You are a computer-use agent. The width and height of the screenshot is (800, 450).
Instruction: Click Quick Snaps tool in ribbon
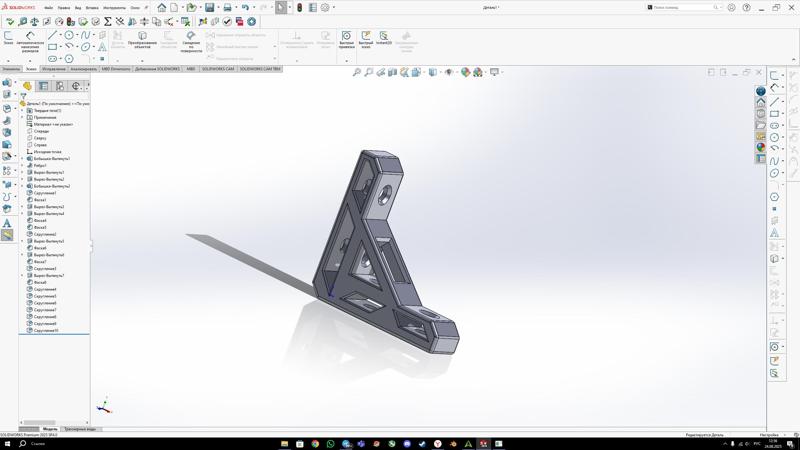click(x=346, y=39)
